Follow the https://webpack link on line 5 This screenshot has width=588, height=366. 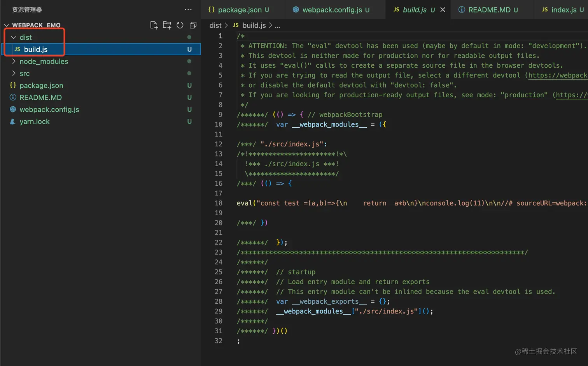(x=558, y=76)
